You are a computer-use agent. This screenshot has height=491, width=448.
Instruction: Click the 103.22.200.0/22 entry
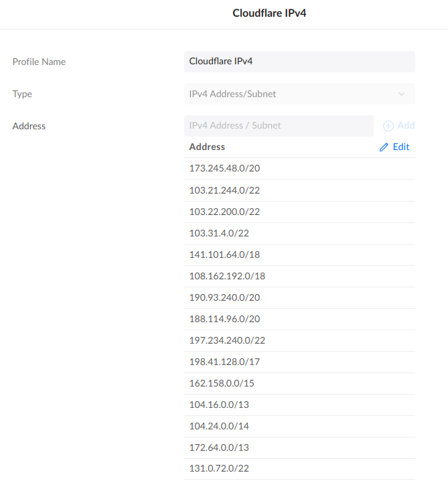[224, 212]
